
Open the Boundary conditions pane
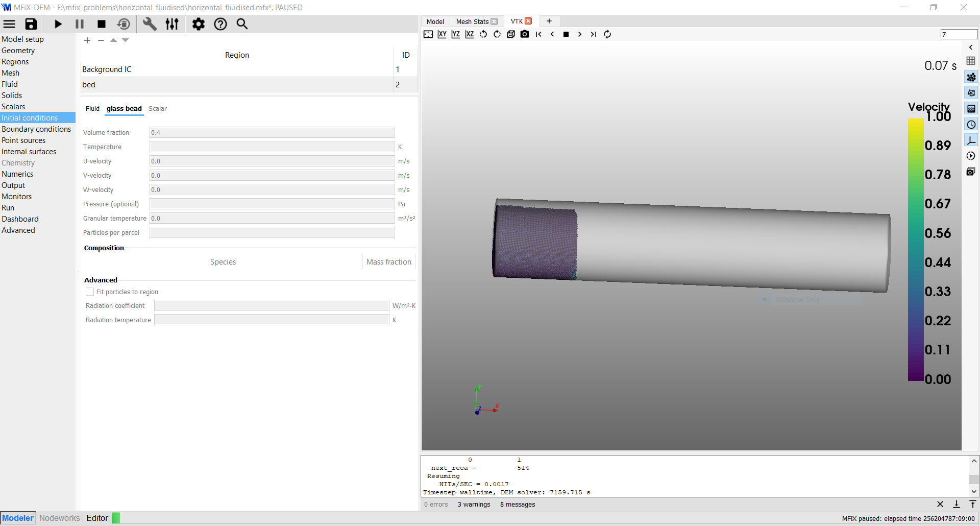pos(36,129)
